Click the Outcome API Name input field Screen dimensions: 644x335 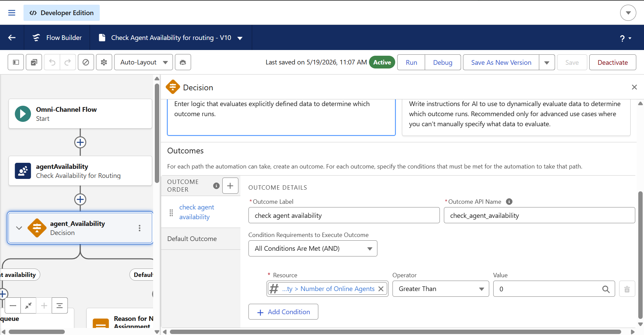coord(539,215)
